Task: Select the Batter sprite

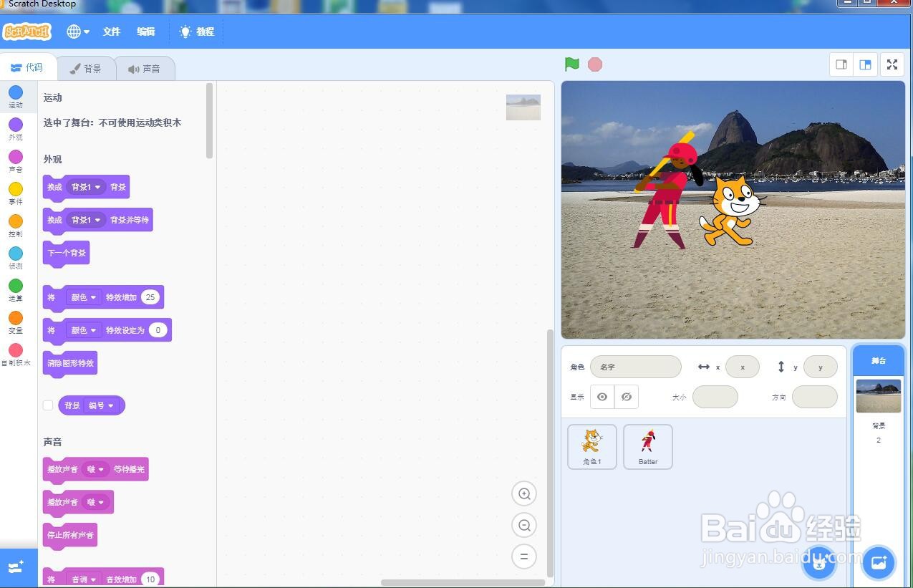Action: tap(648, 447)
